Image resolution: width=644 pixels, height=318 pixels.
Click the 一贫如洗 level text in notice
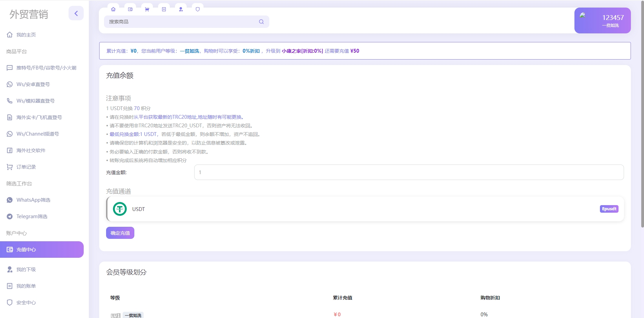pos(189,51)
